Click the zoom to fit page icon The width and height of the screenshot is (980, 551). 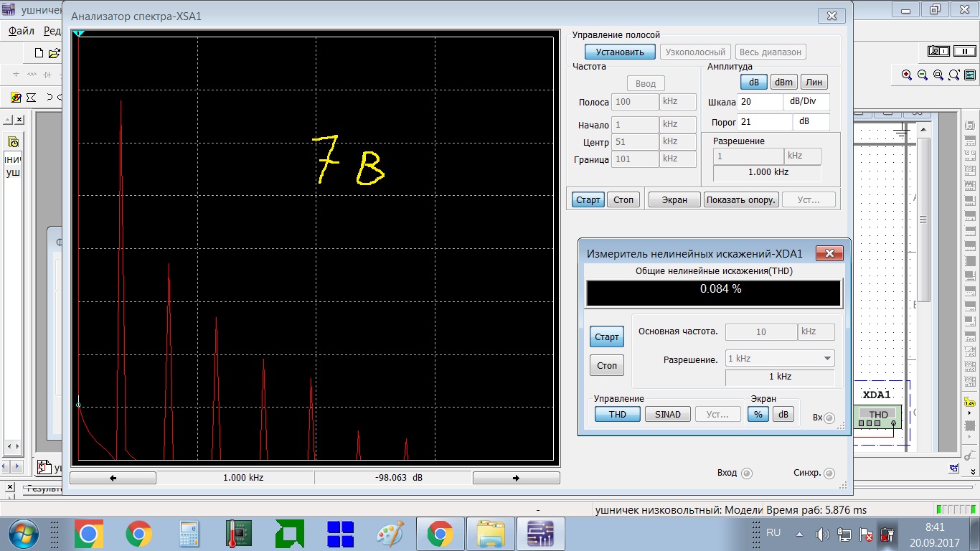[x=954, y=75]
